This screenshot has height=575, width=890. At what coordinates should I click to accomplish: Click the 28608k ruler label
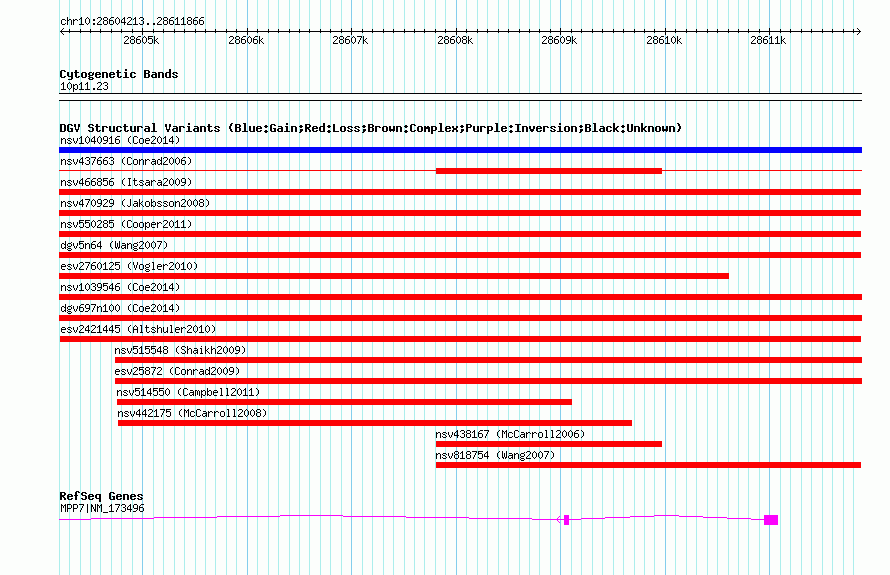[455, 40]
